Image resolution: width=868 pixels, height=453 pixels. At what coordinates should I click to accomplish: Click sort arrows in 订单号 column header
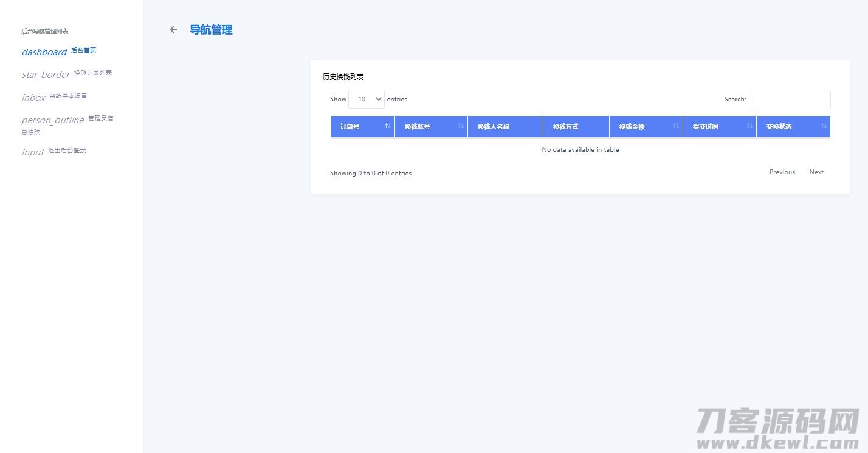coord(388,126)
